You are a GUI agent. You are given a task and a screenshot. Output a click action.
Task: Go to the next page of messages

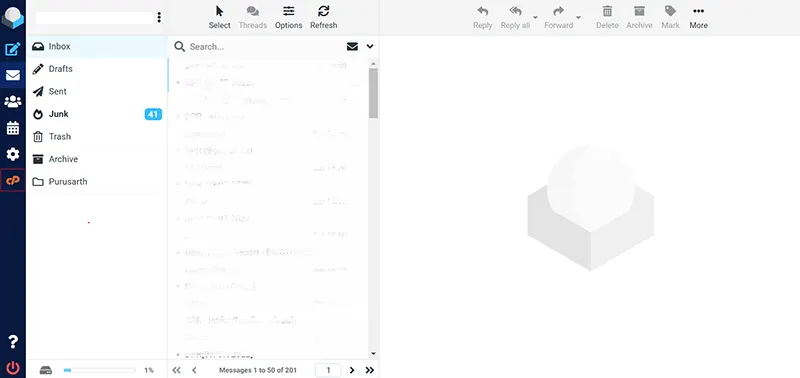click(x=352, y=370)
